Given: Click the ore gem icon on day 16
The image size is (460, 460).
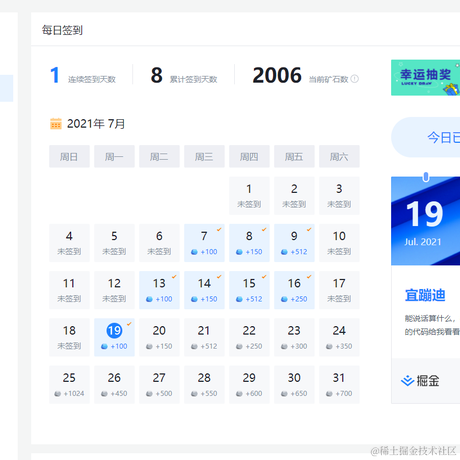Looking at the screenshot, I should click(284, 299).
